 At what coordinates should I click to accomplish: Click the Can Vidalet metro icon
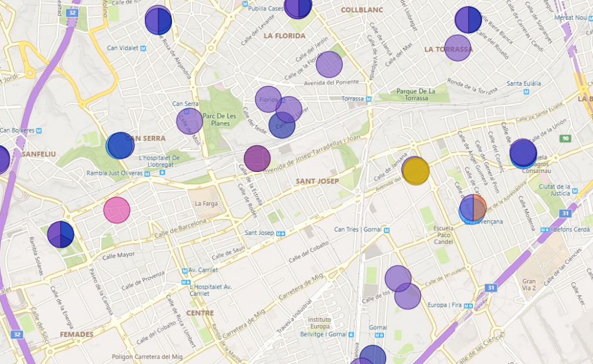click(144, 49)
